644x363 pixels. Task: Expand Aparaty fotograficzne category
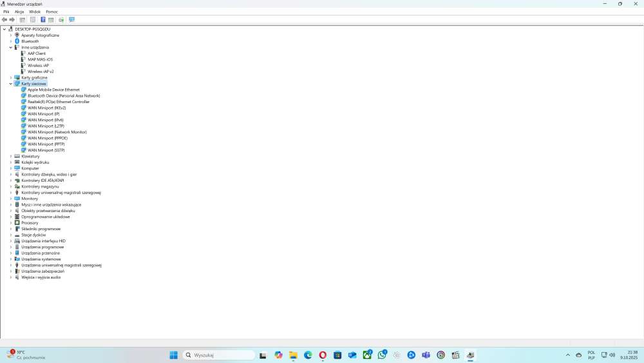11,35
